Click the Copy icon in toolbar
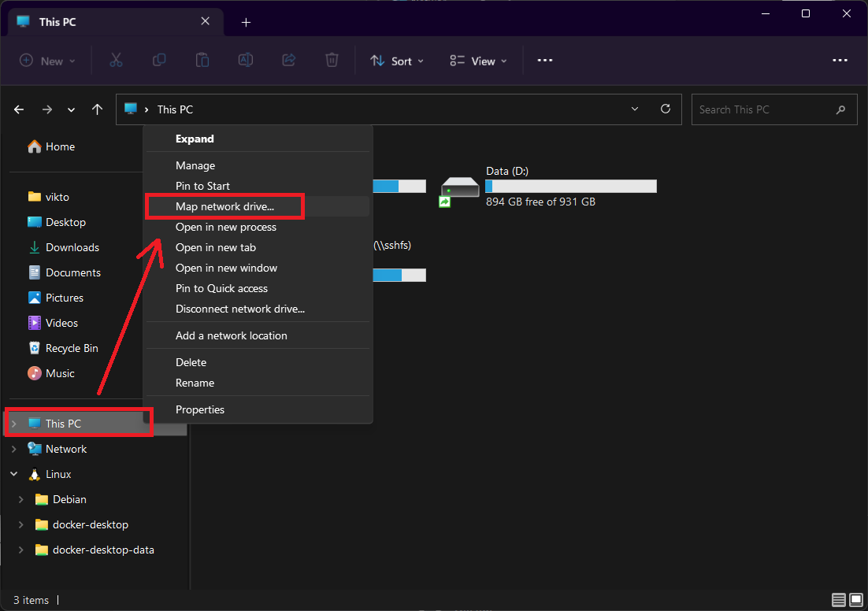The height and width of the screenshot is (611, 868). 159,61
